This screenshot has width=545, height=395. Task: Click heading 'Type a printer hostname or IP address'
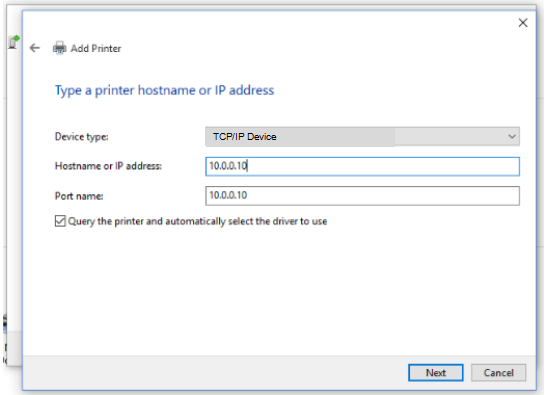[x=164, y=90]
